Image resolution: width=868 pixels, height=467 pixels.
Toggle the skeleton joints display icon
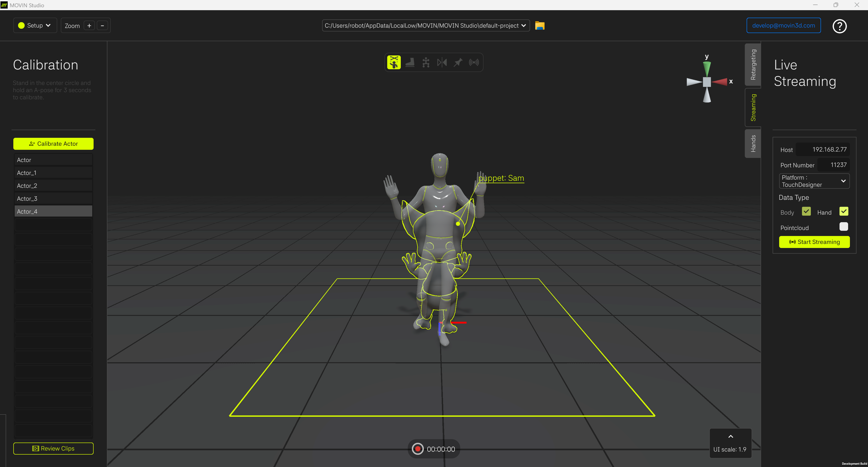[x=426, y=62]
